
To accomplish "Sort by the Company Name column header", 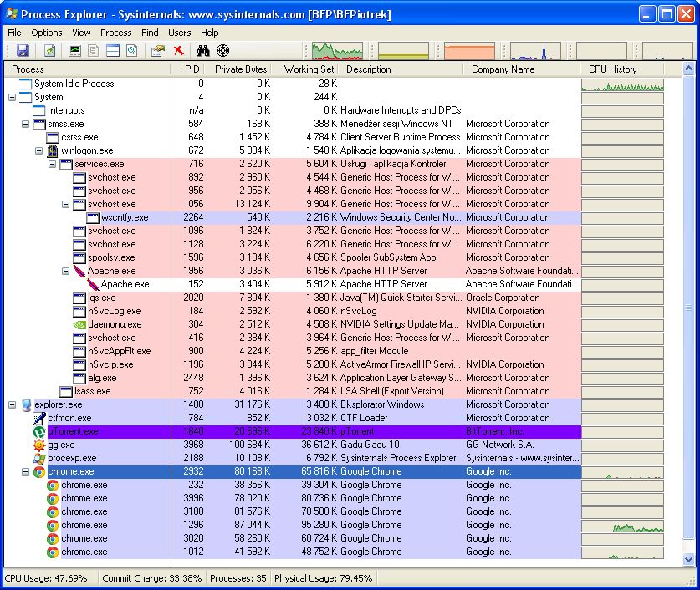I will (522, 69).
